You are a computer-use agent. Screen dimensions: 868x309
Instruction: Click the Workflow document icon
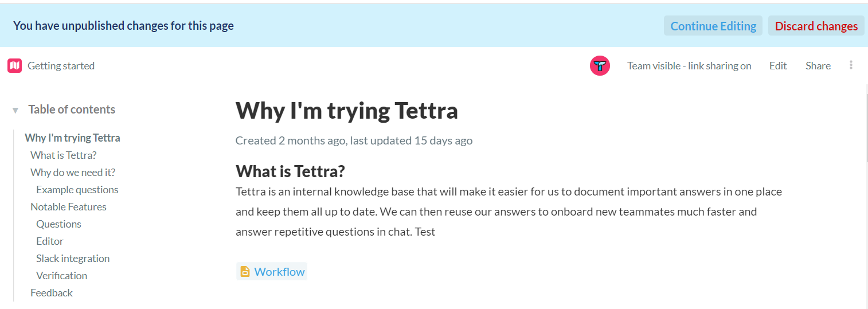pyautogui.click(x=245, y=272)
